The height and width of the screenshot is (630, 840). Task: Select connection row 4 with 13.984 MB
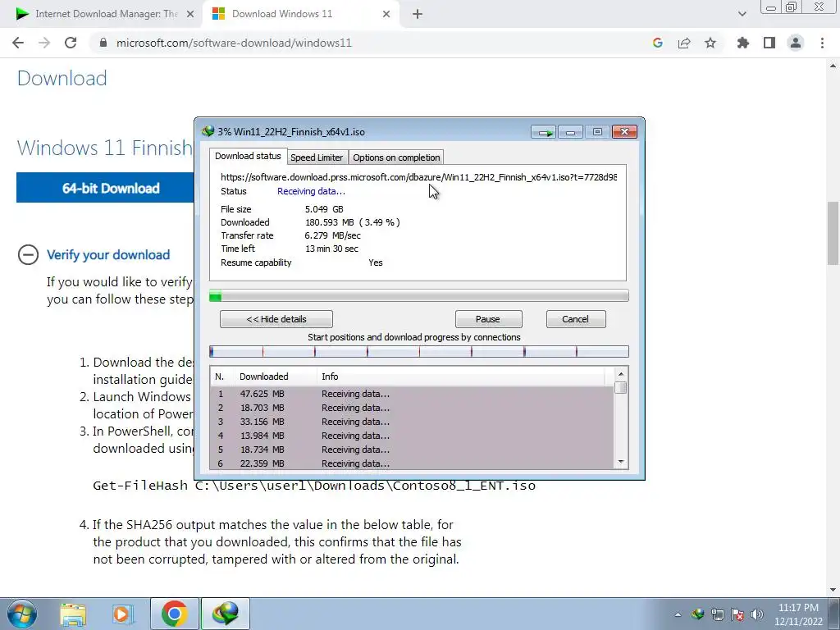[412, 436]
